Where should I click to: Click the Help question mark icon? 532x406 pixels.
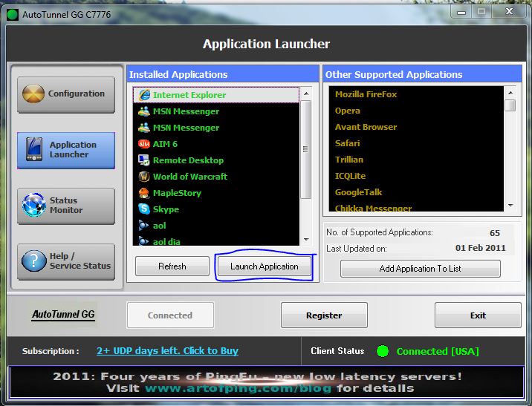(33, 261)
